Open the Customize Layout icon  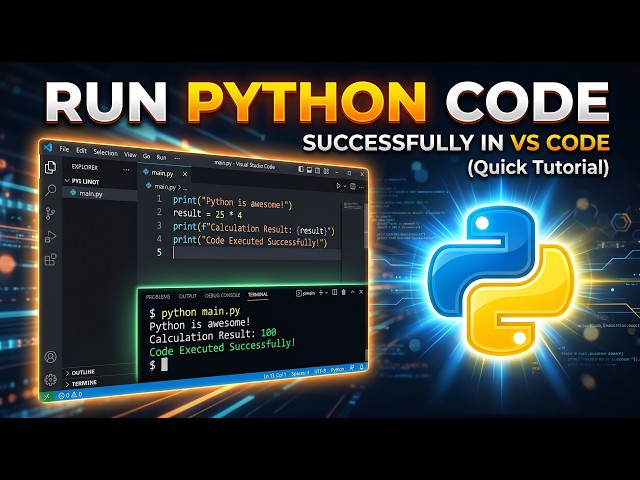326,171
